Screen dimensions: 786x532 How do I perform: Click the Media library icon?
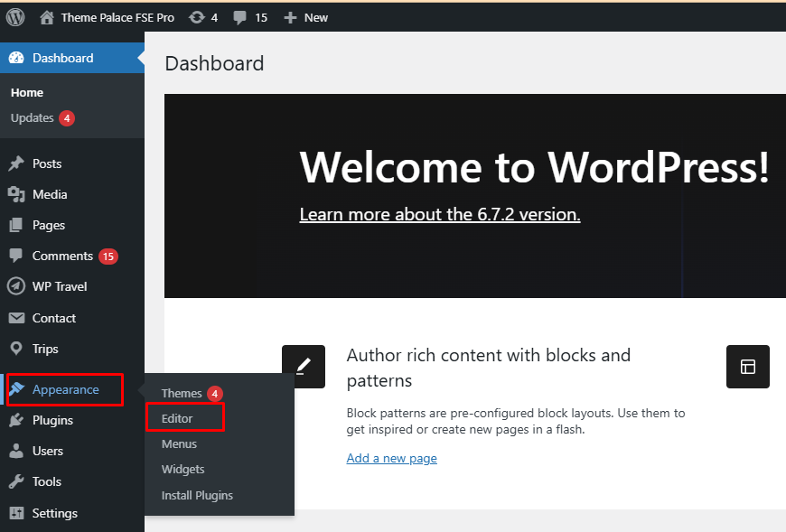(x=16, y=194)
